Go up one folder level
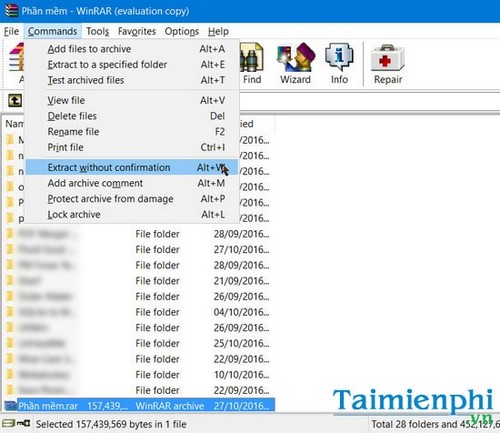Viewport: 500px width, 433px height. pyautogui.click(x=15, y=100)
